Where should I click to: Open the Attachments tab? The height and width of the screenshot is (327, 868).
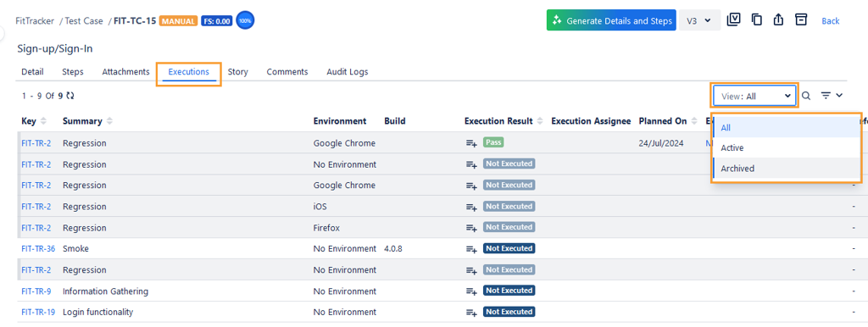(125, 72)
